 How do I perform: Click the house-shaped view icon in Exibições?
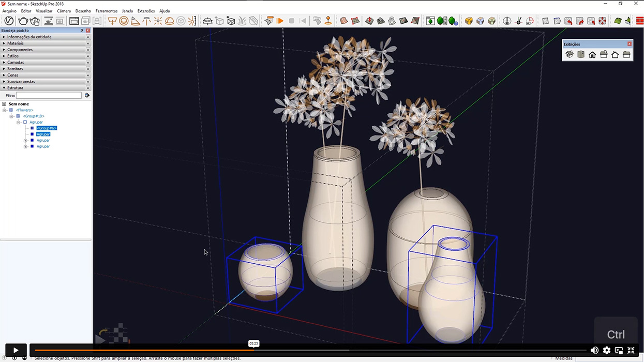(x=592, y=54)
